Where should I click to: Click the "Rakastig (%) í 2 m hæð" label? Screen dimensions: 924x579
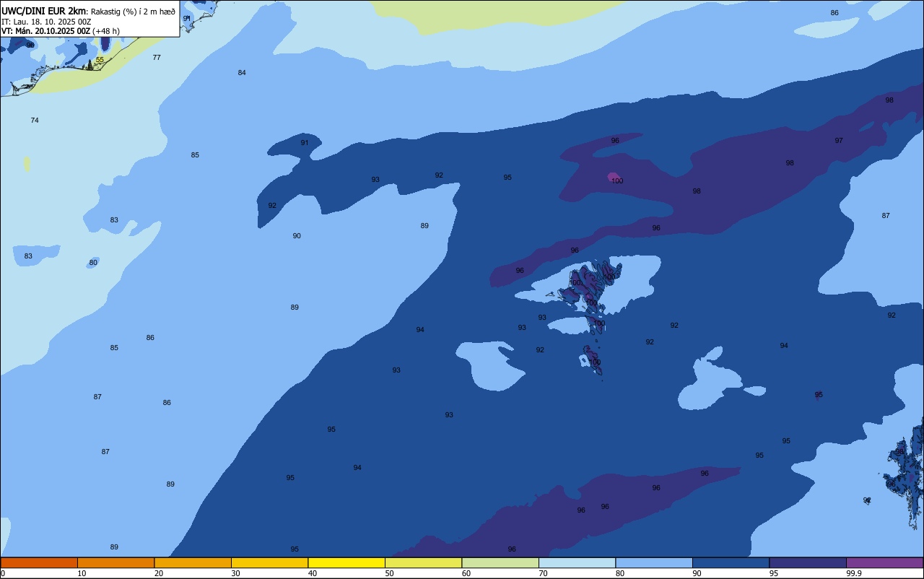click(x=133, y=11)
